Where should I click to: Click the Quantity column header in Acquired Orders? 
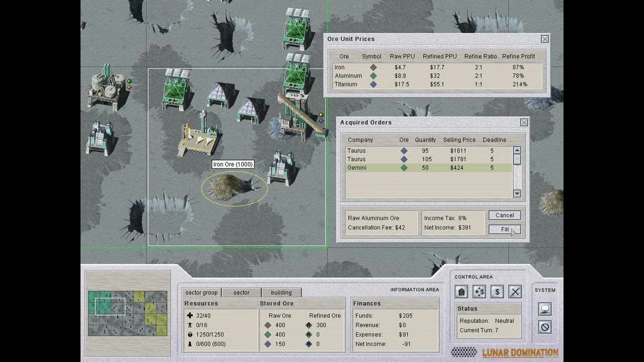click(x=425, y=140)
